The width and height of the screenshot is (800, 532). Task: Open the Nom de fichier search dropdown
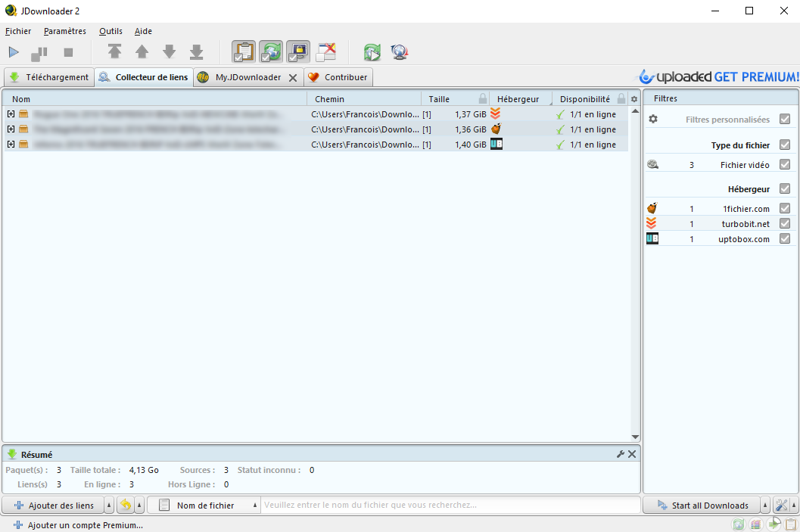pyautogui.click(x=204, y=505)
